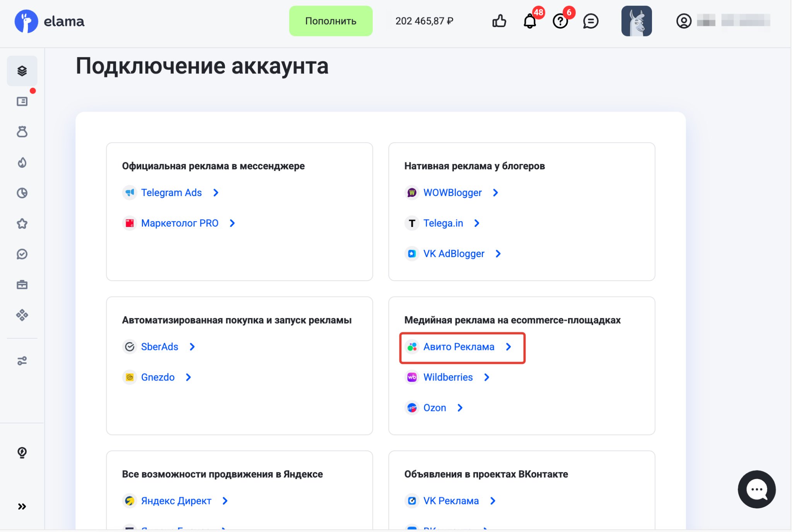Click the Telegram Ads megaphone icon
This screenshot has height=532, width=792.
point(130,192)
